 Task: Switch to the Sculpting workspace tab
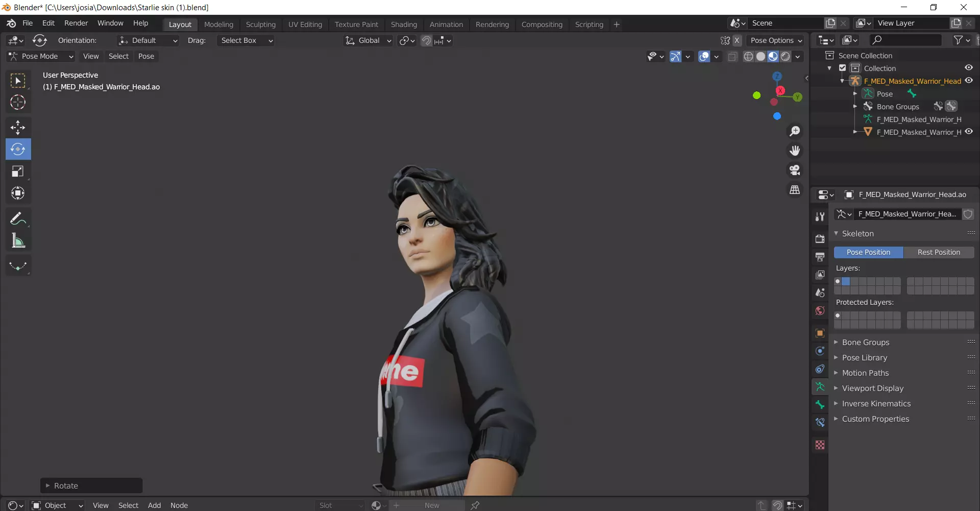point(260,25)
